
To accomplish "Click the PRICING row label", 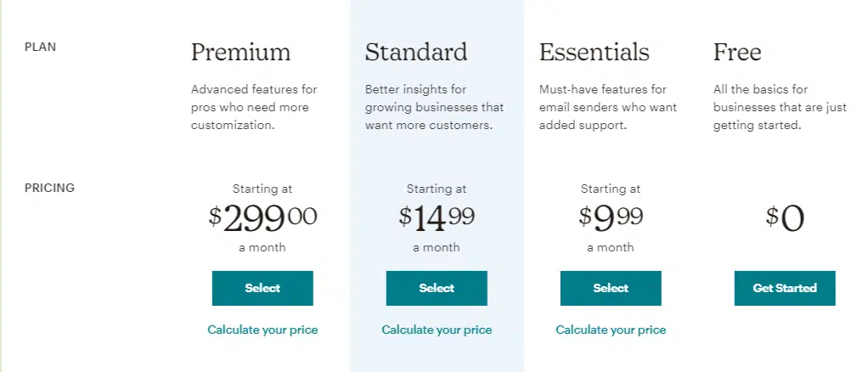I will [49, 188].
